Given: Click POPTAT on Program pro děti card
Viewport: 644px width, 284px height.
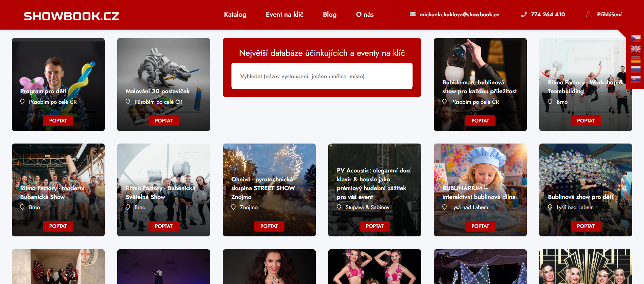Looking at the screenshot, I should (x=58, y=121).
